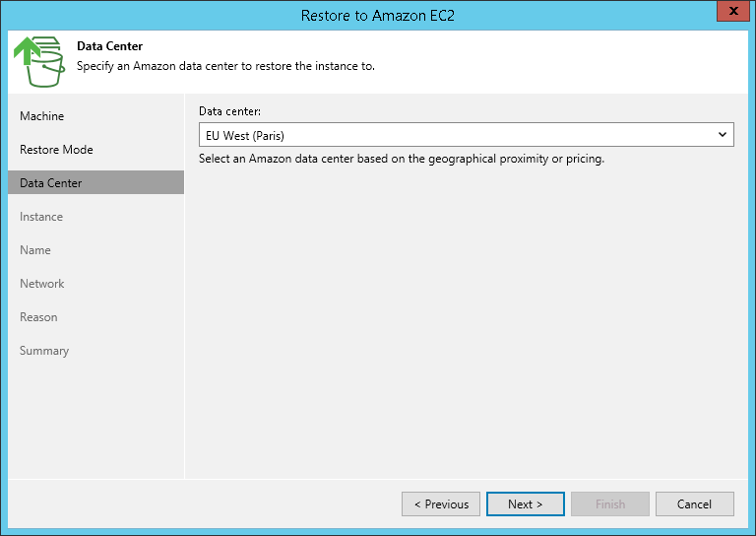Go to the Machine step

[42, 116]
